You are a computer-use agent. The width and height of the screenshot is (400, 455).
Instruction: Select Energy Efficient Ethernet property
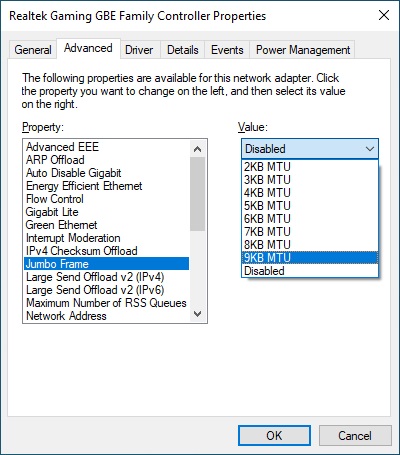pos(107,186)
